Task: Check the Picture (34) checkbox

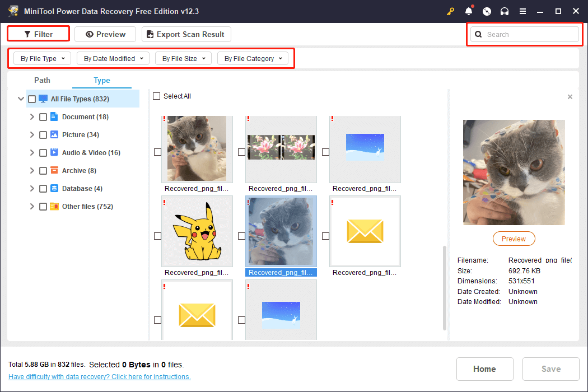Action: (x=43, y=135)
